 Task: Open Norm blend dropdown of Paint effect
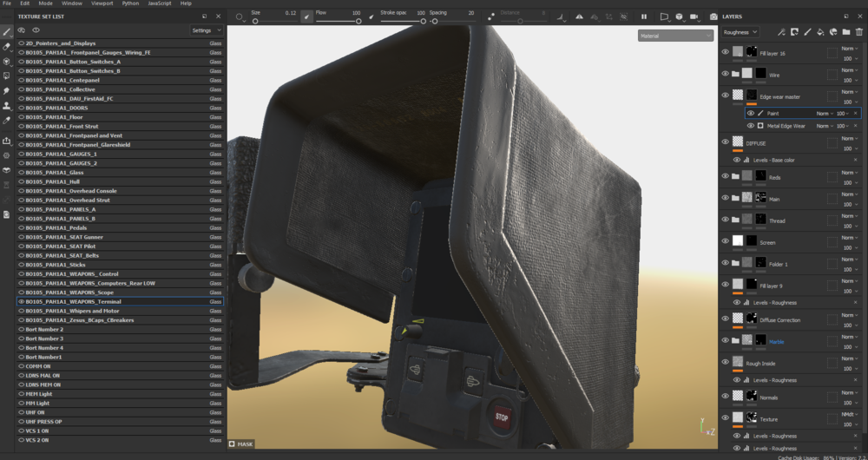coord(825,114)
